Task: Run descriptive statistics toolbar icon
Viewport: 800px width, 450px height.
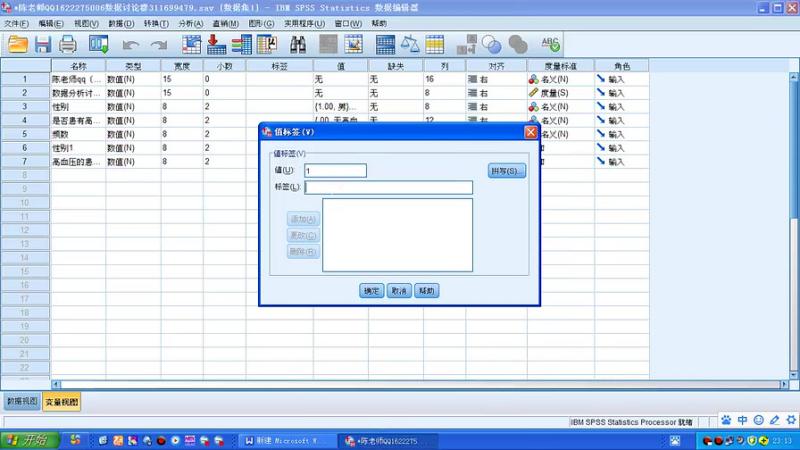Action: coord(267,45)
